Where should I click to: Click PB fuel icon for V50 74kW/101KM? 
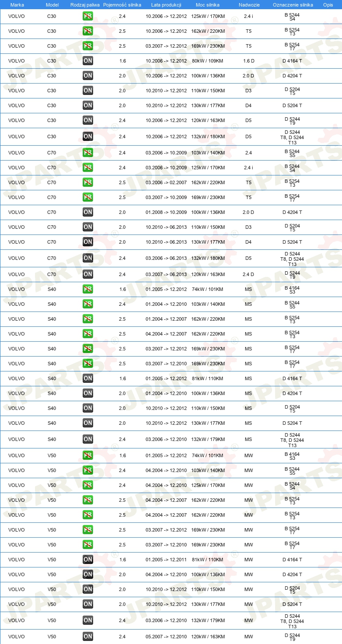point(88,455)
